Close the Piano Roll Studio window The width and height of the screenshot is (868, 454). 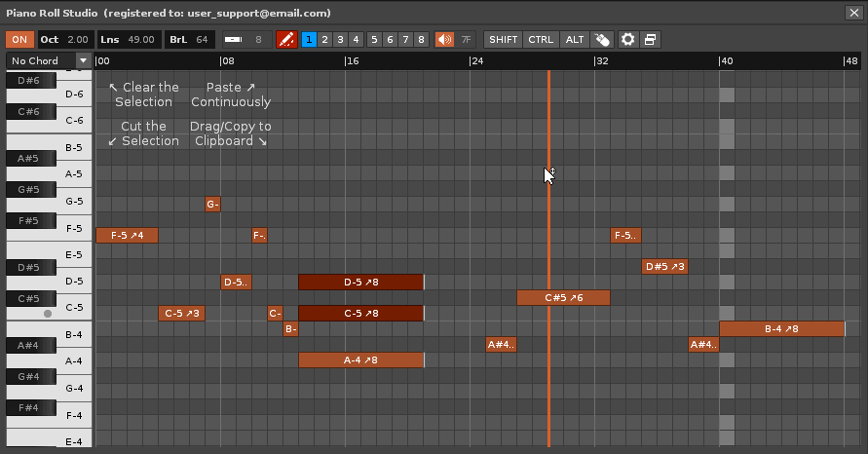[x=853, y=13]
